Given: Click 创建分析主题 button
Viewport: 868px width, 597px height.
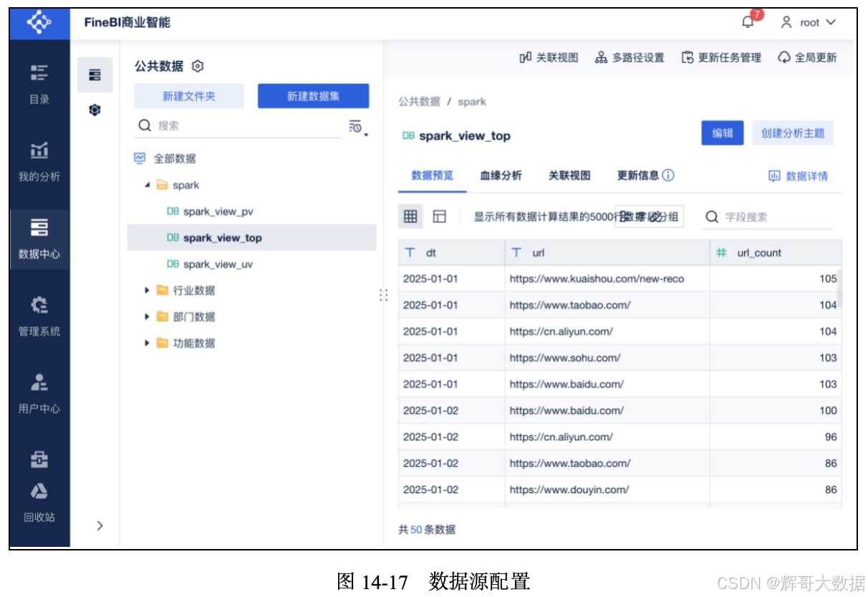Looking at the screenshot, I should tap(793, 133).
